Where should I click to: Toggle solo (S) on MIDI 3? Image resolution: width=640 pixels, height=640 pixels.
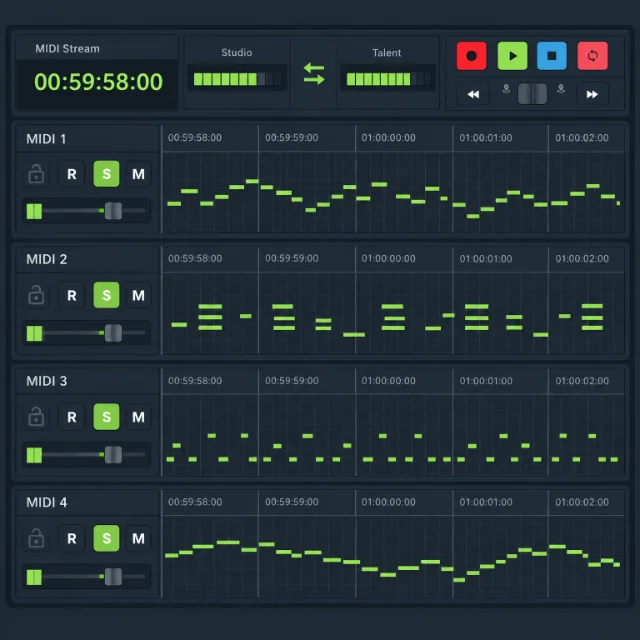click(x=106, y=417)
